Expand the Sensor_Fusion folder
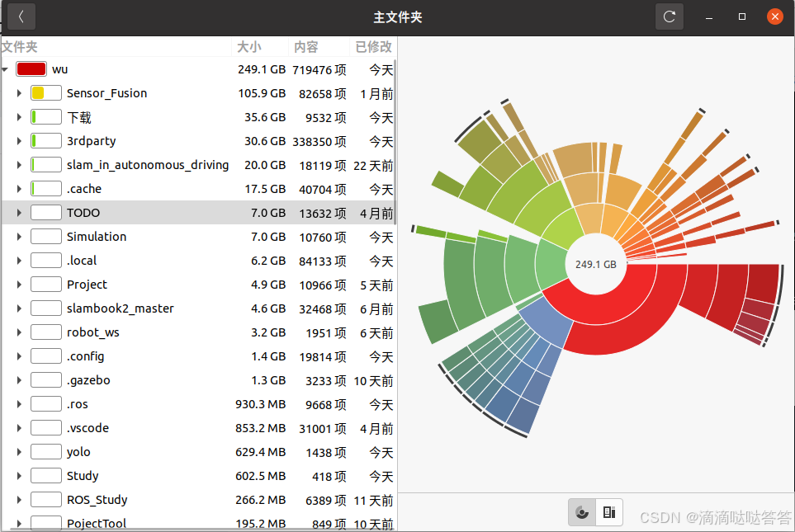Viewport: 795px width, 532px height. pyautogui.click(x=19, y=93)
